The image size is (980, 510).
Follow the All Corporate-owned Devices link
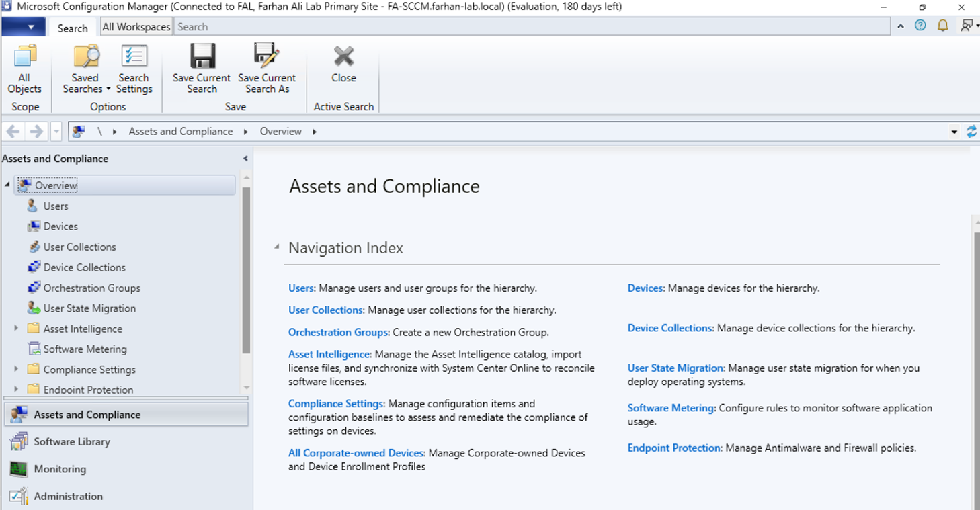tap(356, 453)
